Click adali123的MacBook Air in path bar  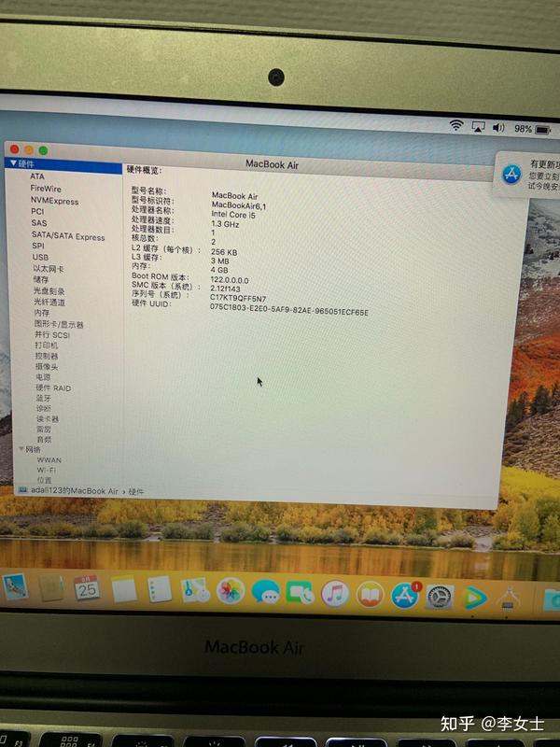75,490
